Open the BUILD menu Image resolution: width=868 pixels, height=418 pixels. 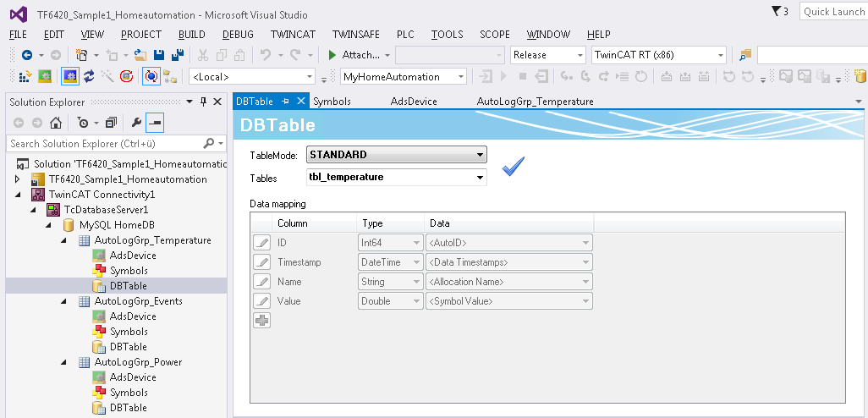191,35
